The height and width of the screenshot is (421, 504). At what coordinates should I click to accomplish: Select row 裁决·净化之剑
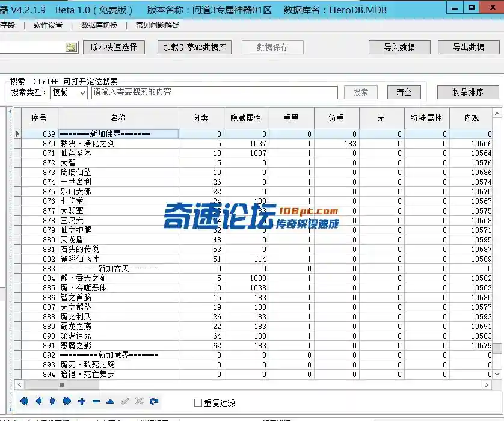click(253, 143)
